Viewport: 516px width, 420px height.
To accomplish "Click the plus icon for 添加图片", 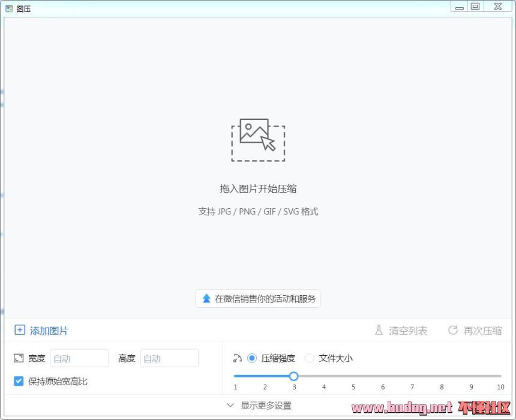I will coord(20,331).
